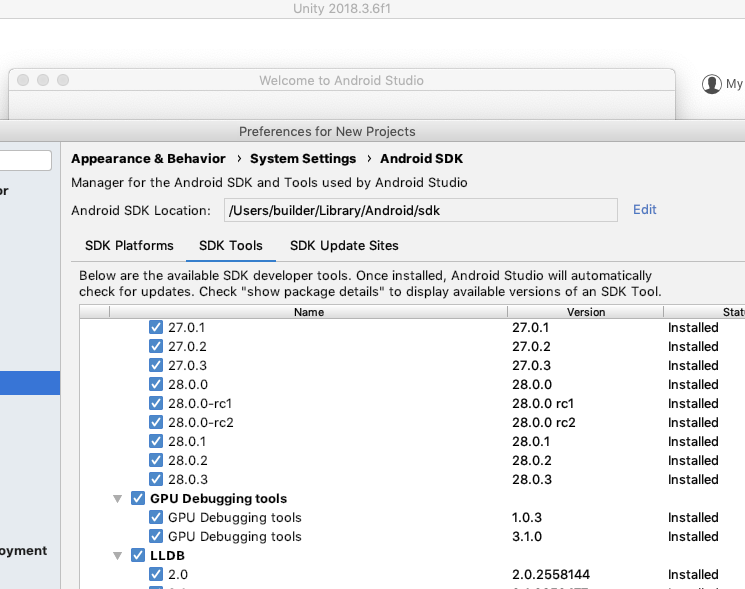This screenshot has width=745, height=589.
Task: Click the Name column header
Action: click(308, 312)
